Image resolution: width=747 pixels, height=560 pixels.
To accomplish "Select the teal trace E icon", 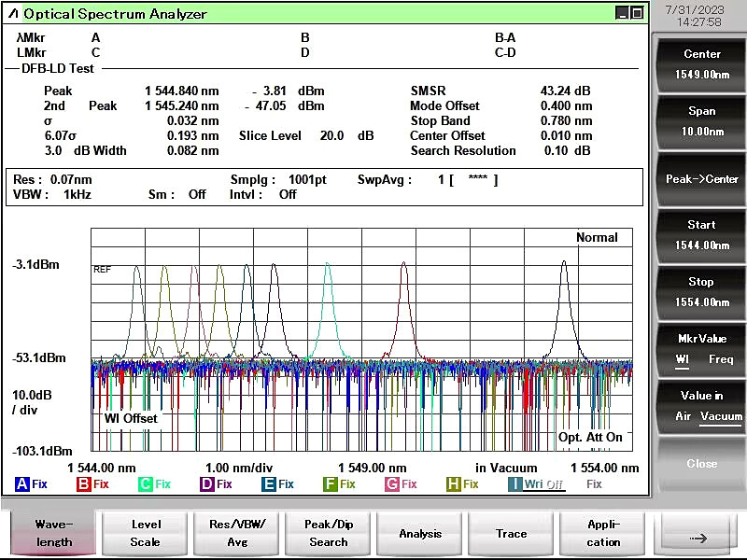I will [269, 484].
